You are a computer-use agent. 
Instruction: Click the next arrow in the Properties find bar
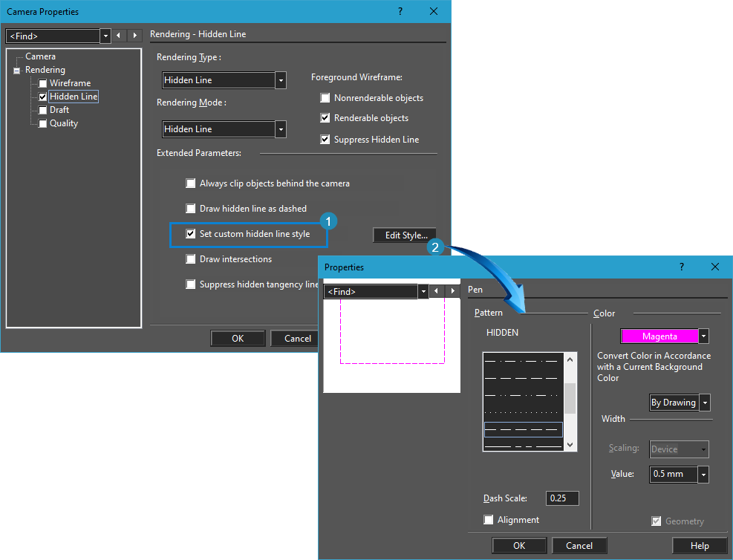[x=452, y=292]
